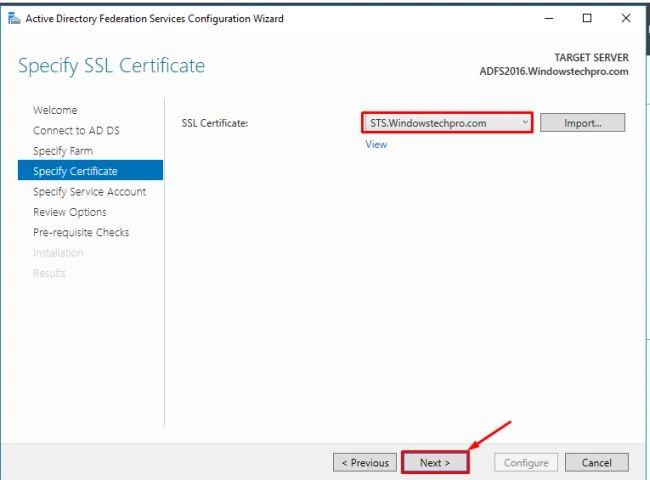This screenshot has width=650, height=480.
Task: Open the SSL Certificate dropdown
Action: point(447,123)
